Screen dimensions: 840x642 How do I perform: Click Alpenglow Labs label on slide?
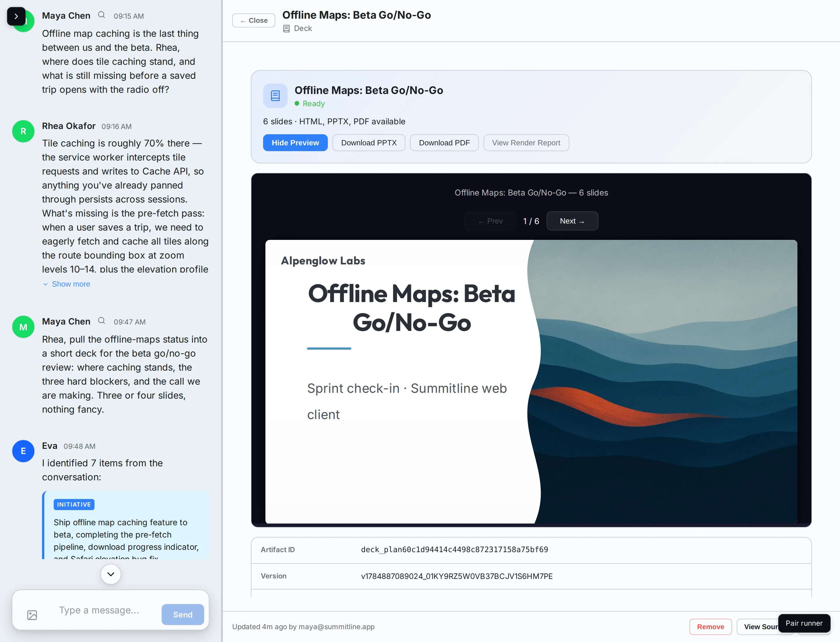coord(323,261)
